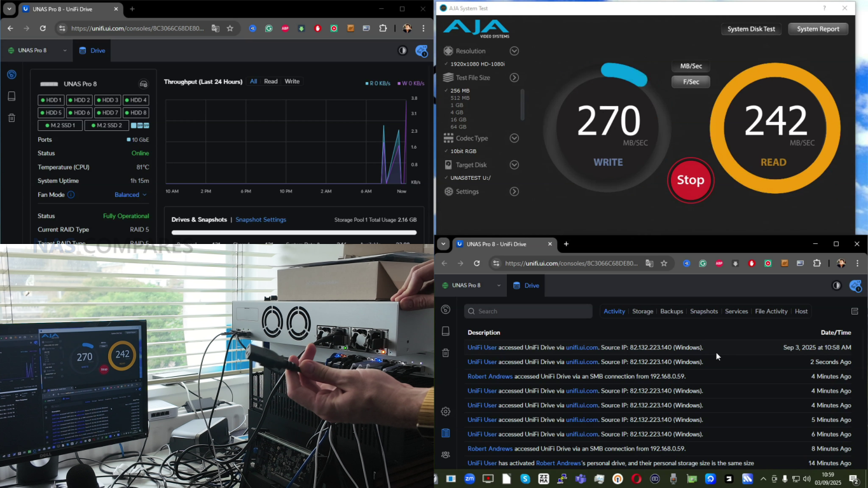Image resolution: width=868 pixels, height=488 pixels.
Task: Select the HDD 8 drive bay
Action: [x=135, y=112]
